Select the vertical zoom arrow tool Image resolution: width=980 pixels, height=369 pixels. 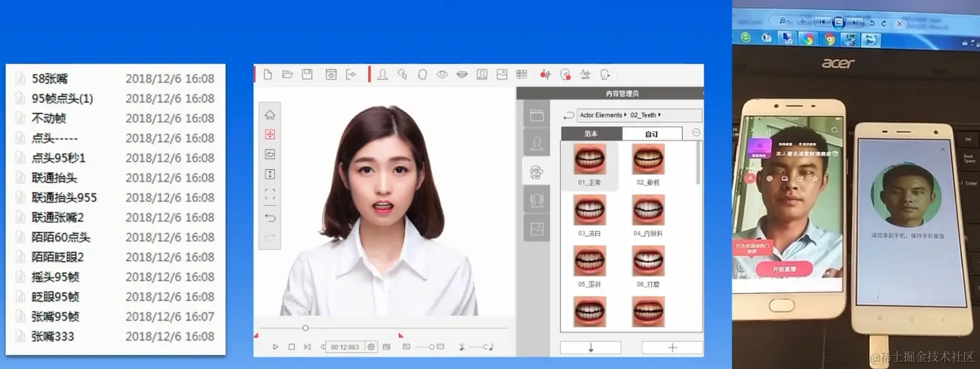pos(270,174)
